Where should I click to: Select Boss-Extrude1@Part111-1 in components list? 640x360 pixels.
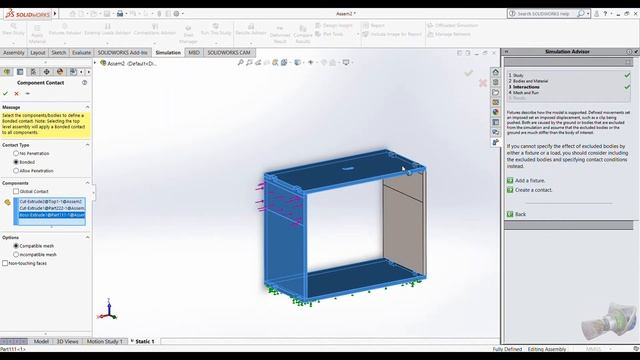(x=51, y=215)
